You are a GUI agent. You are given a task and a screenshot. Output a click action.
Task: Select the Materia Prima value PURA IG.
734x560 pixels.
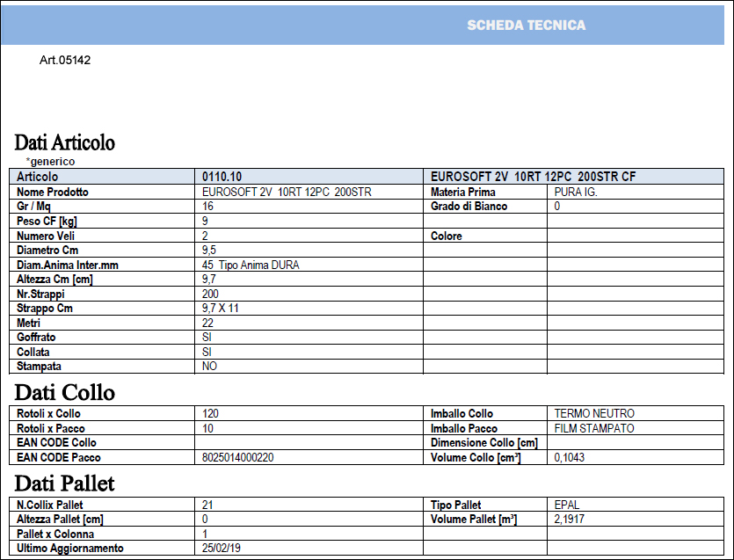point(576,192)
